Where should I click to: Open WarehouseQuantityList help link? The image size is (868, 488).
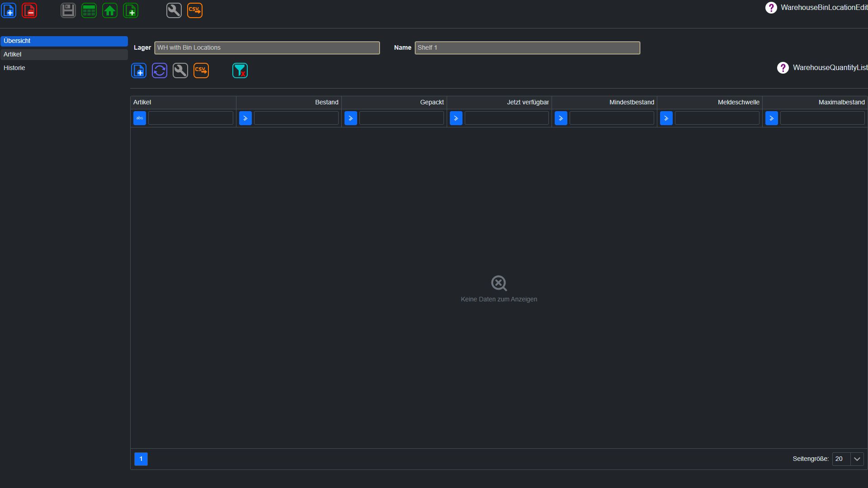[x=822, y=68]
